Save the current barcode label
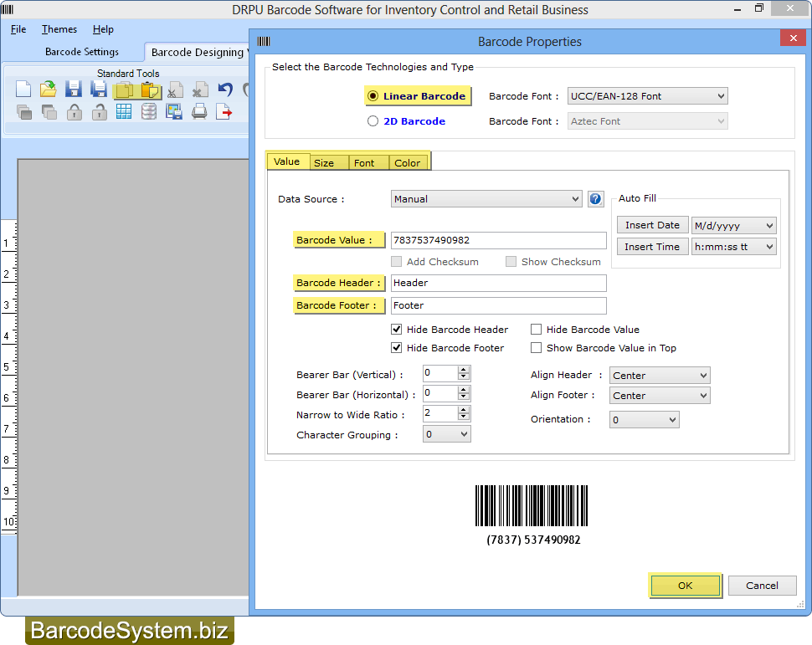Viewport: 812px width, 645px height. click(x=74, y=89)
